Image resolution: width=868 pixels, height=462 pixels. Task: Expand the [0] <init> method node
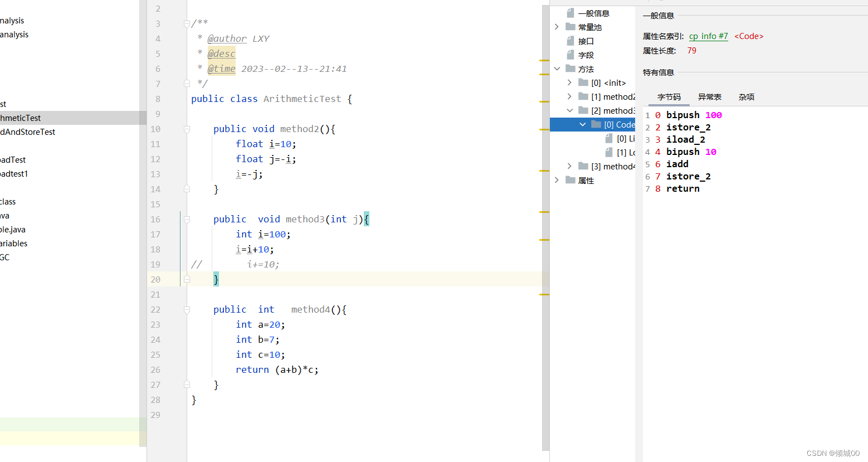569,82
